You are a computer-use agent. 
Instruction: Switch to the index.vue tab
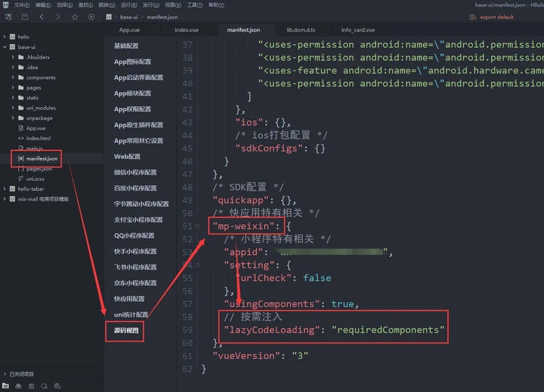coord(186,30)
